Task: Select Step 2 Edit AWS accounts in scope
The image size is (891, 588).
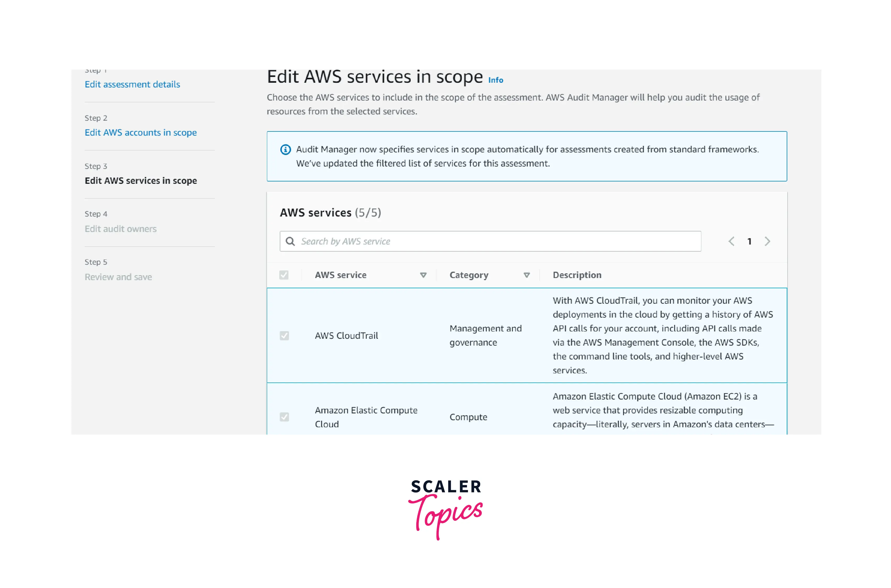Action: (x=140, y=132)
